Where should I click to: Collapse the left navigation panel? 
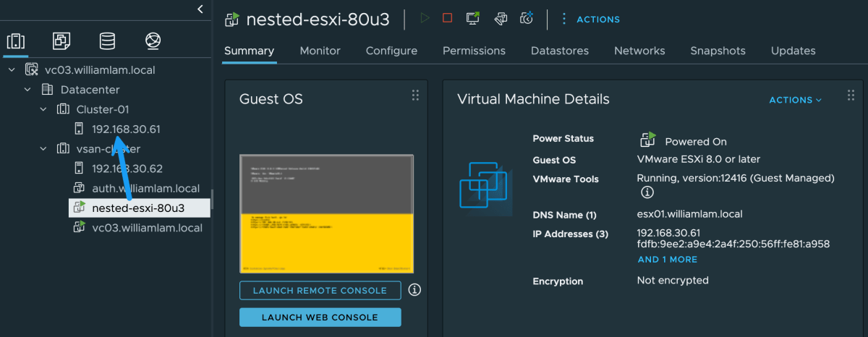[x=200, y=9]
